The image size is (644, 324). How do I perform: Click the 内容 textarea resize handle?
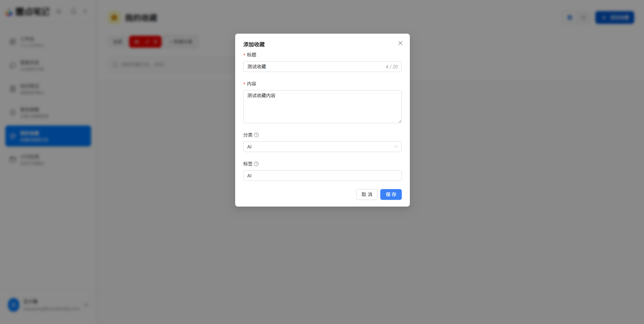tap(400, 121)
